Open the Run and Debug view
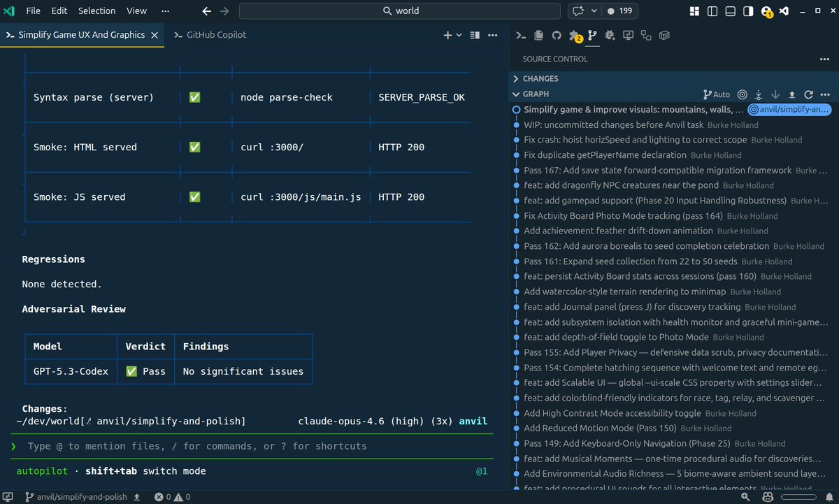The image size is (839, 504). point(610,35)
